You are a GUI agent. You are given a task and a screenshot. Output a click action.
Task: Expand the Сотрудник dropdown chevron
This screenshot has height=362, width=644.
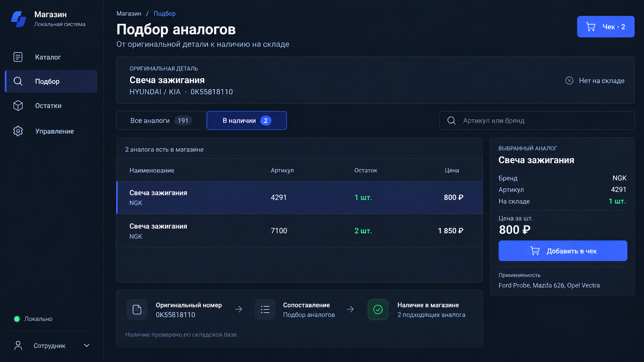[x=87, y=345]
